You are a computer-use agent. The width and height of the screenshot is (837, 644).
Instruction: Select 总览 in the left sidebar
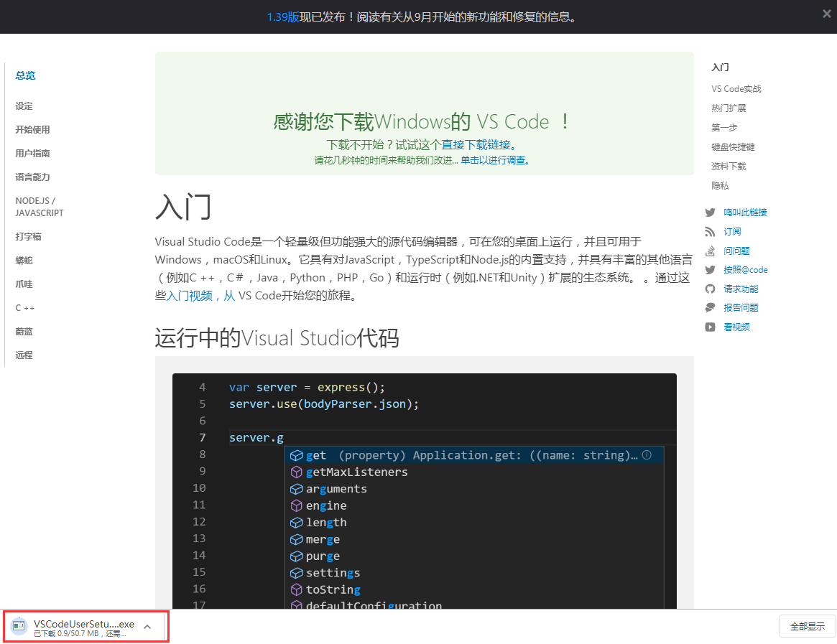[x=24, y=75]
